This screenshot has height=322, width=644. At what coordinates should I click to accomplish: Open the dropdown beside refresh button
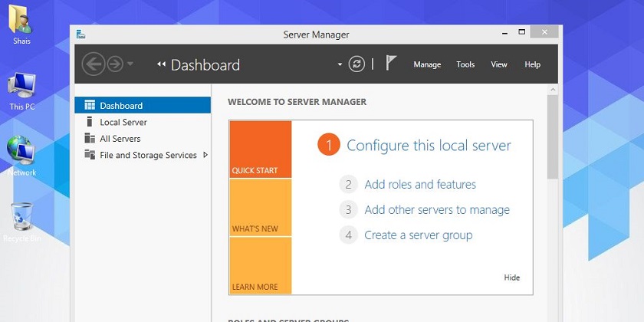(x=340, y=64)
